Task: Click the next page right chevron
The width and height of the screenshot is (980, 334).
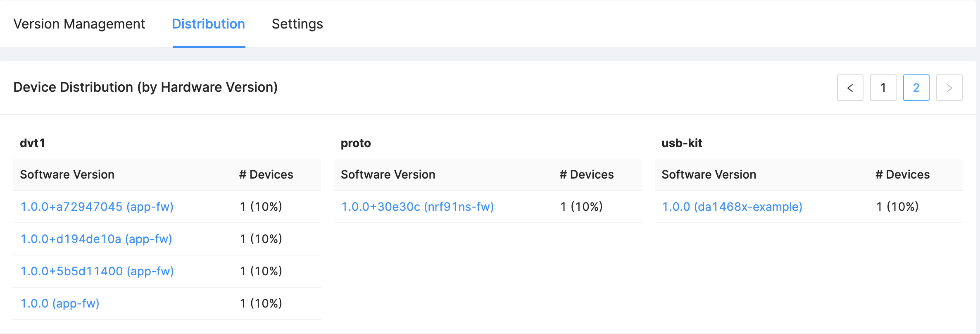Action: click(x=949, y=88)
